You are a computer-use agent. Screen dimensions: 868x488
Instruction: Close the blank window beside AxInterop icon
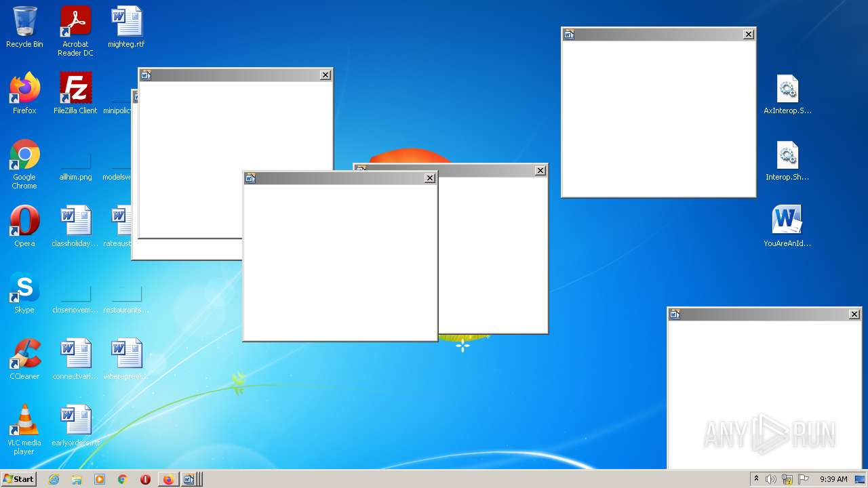point(749,35)
